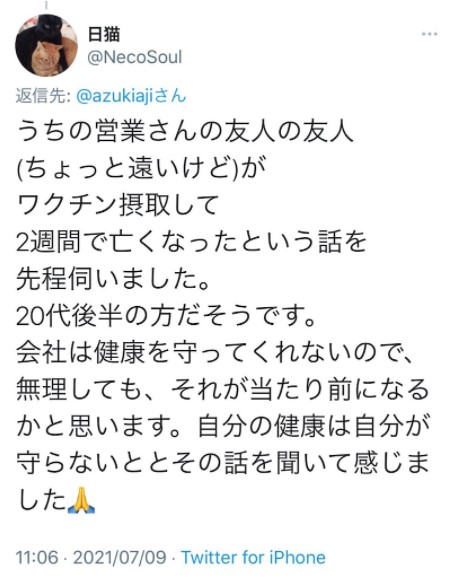
Task: Click the line starting 無理しても
Action: (x=223, y=390)
